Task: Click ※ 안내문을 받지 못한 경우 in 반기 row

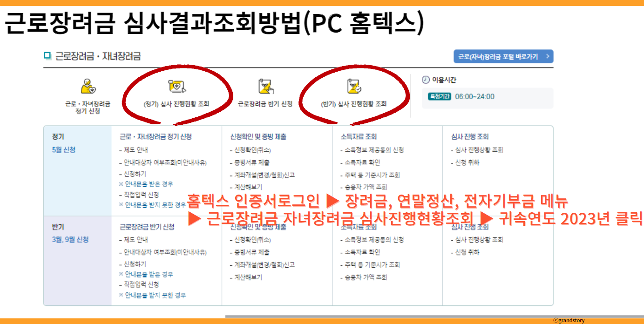Action: (153, 295)
